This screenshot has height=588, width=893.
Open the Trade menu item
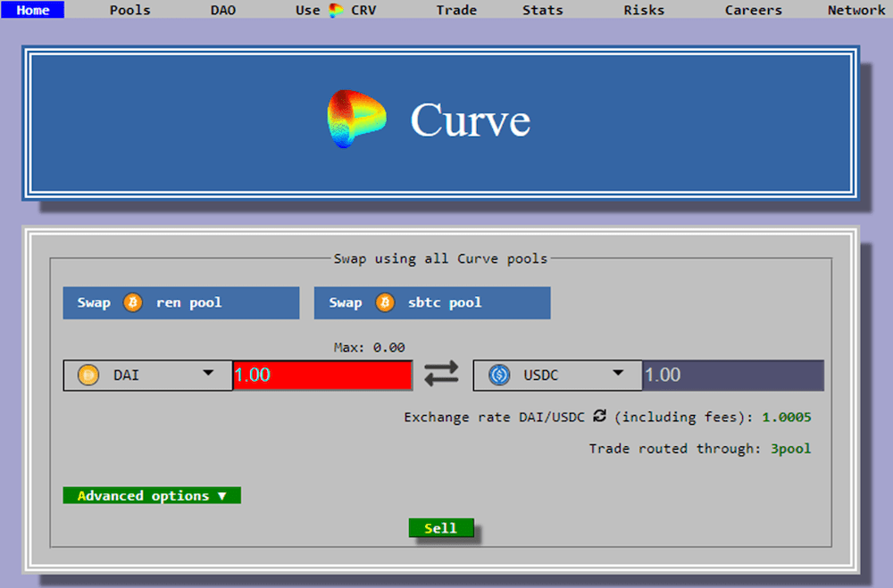coord(456,10)
